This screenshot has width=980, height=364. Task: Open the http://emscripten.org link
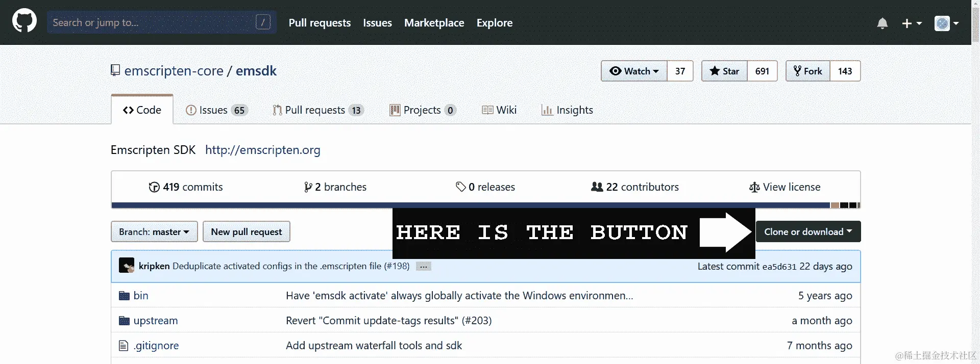[x=263, y=150]
